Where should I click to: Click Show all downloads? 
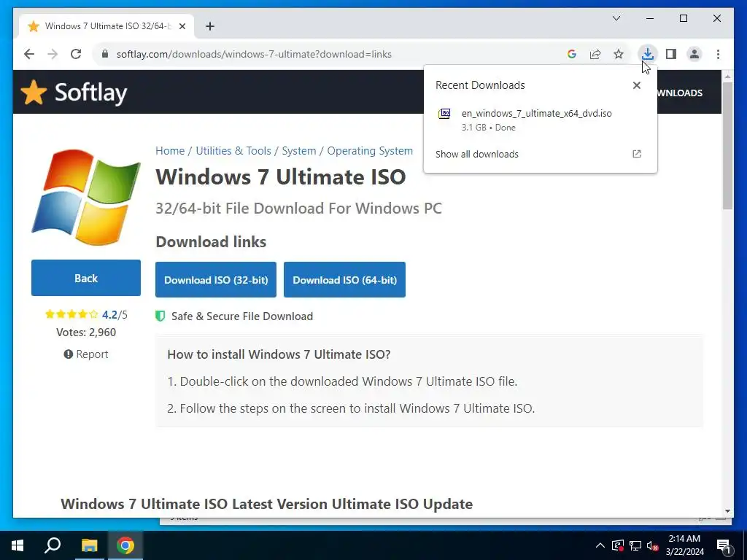[x=477, y=154]
